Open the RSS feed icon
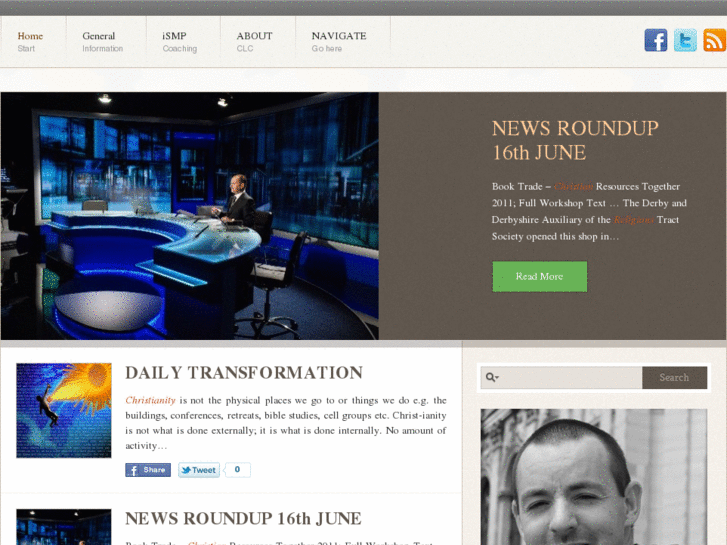 tap(714, 40)
